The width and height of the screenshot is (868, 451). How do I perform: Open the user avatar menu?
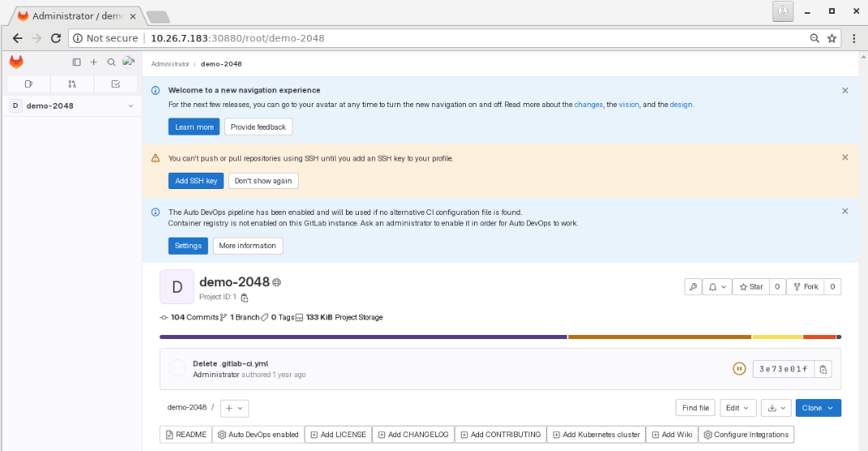[x=128, y=62]
